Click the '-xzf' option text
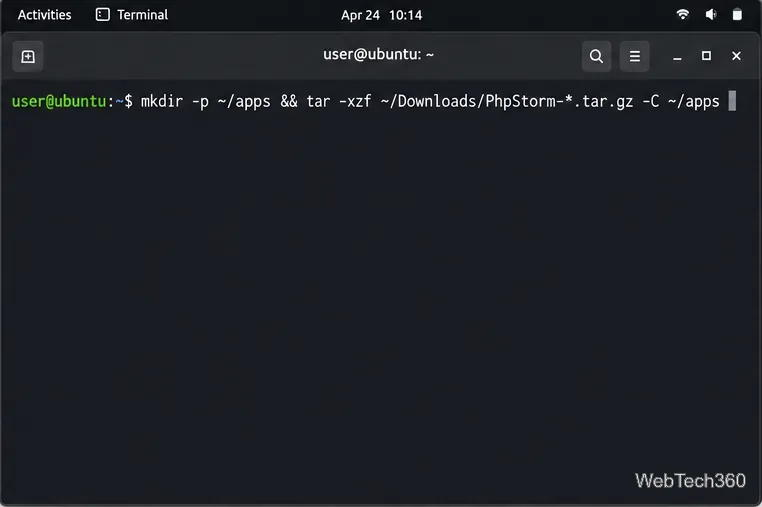This screenshot has height=507, width=762. coord(355,102)
